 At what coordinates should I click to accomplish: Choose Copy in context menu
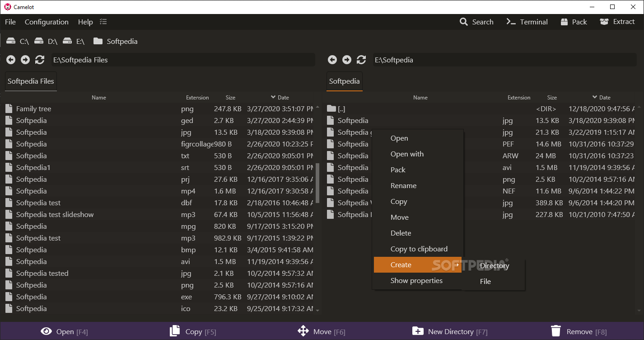tap(418, 202)
